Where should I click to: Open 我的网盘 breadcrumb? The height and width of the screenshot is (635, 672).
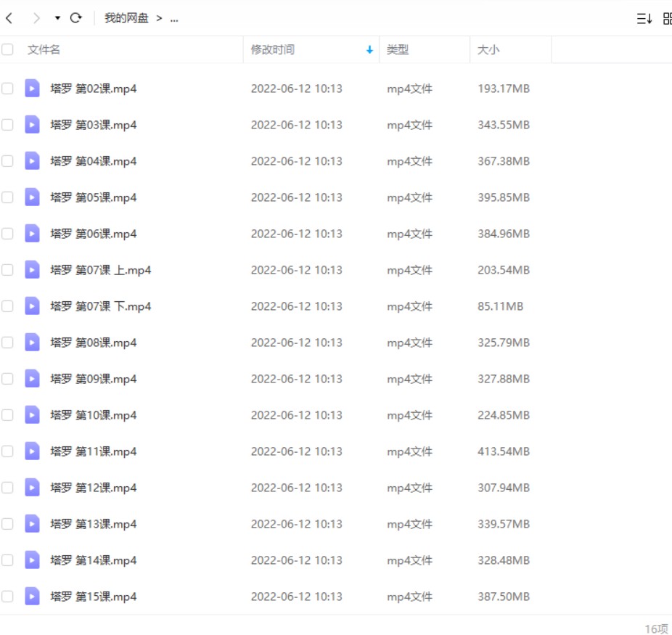click(126, 18)
